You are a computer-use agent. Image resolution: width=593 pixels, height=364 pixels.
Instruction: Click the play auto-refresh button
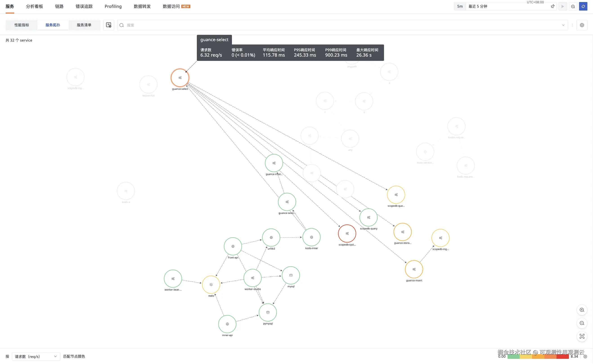[562, 7]
